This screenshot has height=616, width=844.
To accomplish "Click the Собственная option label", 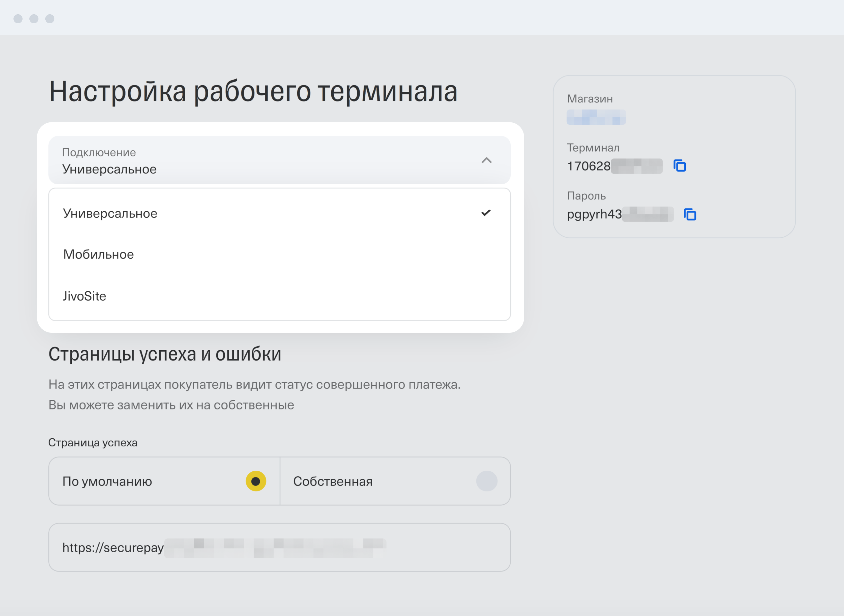I will click(332, 481).
